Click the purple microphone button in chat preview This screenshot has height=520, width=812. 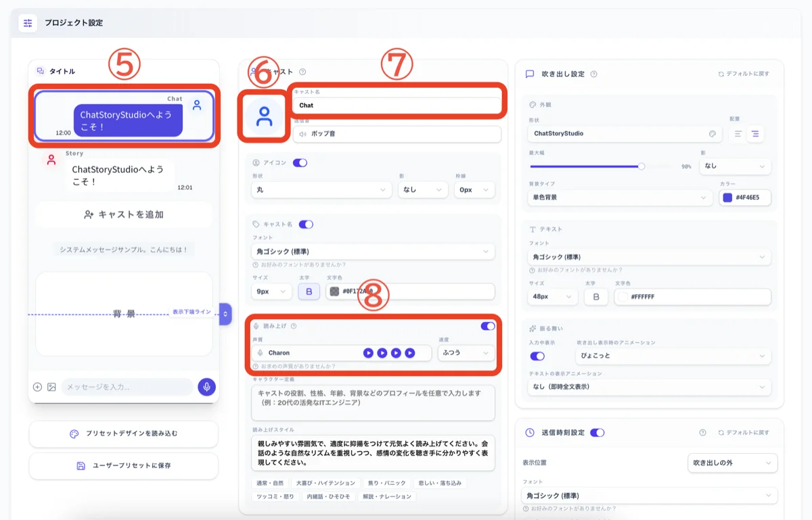pos(206,387)
